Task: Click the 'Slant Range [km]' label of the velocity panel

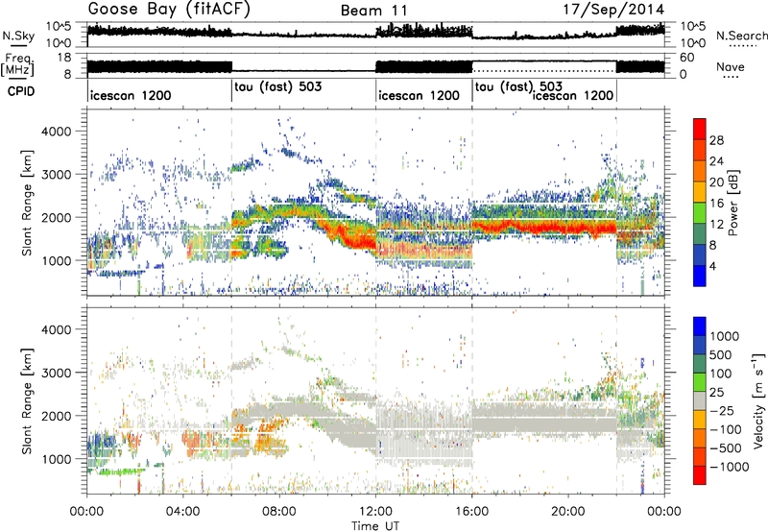Action: click(x=27, y=400)
